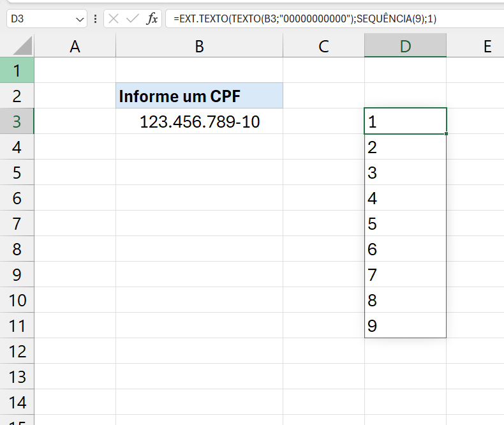The height and width of the screenshot is (425, 504).
Task: Click the Name Box options dots
Action: pyautogui.click(x=96, y=19)
